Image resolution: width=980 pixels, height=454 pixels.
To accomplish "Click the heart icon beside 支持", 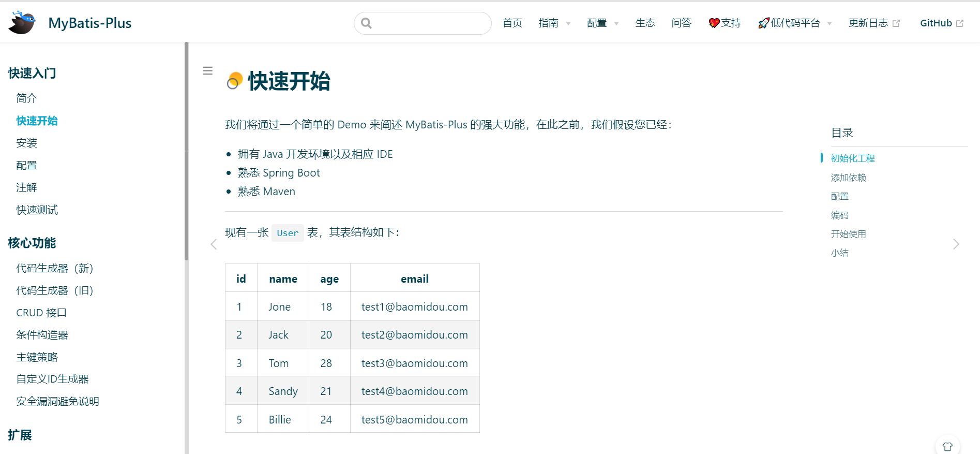I will [714, 23].
